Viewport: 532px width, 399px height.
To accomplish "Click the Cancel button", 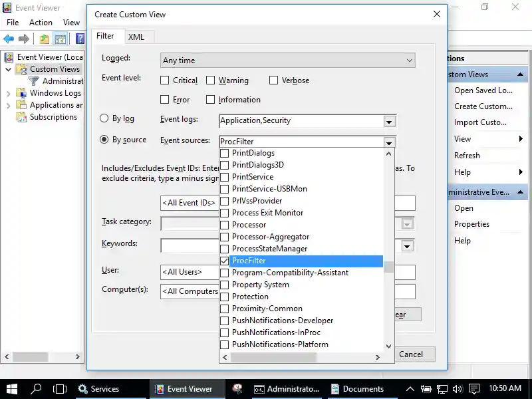I will coord(414,354).
